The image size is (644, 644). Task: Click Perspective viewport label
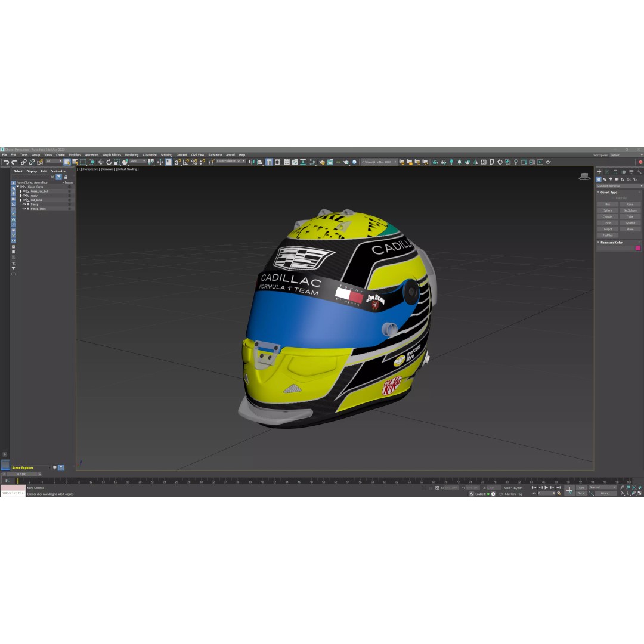(x=91, y=169)
